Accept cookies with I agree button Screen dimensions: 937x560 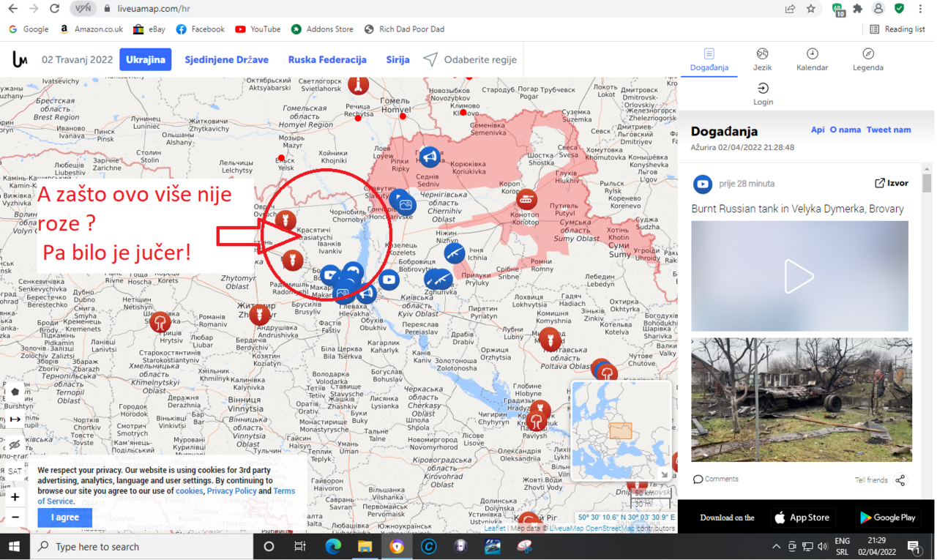pyautogui.click(x=64, y=517)
